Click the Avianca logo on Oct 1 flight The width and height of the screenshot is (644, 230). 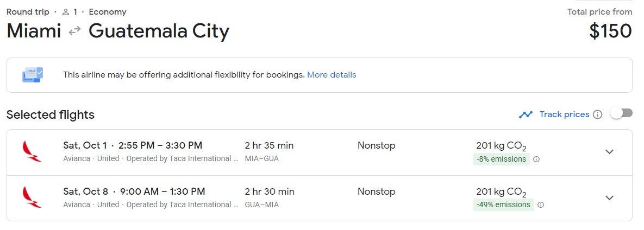coord(32,151)
